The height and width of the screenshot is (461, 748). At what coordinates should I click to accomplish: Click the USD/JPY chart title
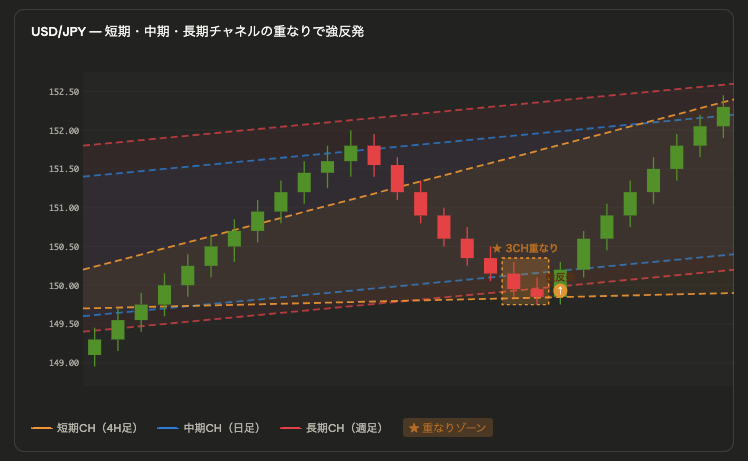click(x=197, y=32)
